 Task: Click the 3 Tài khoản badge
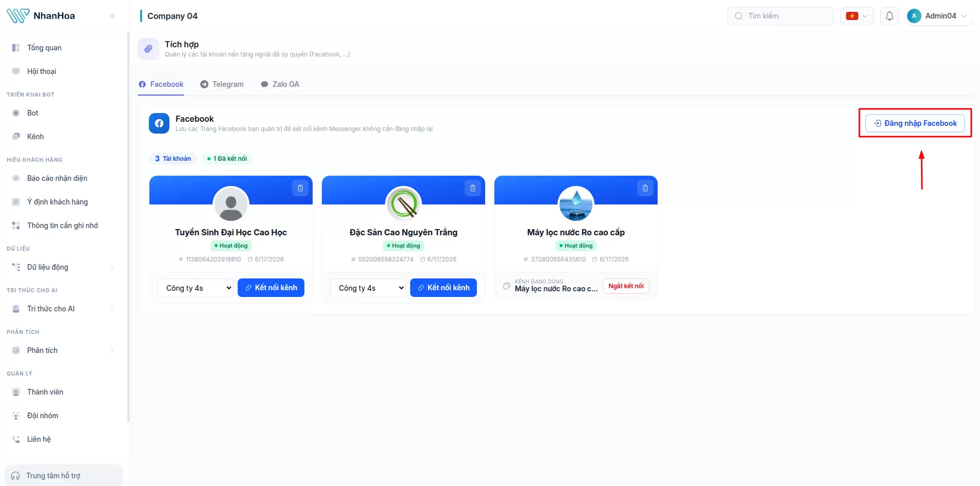pyautogui.click(x=173, y=159)
